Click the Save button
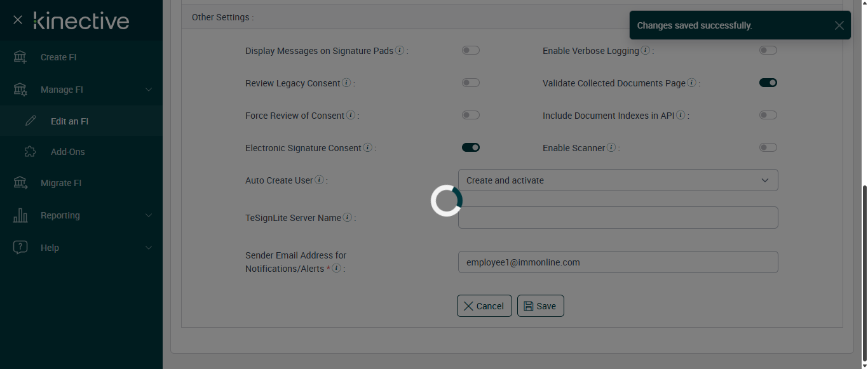868x369 pixels. coord(541,305)
